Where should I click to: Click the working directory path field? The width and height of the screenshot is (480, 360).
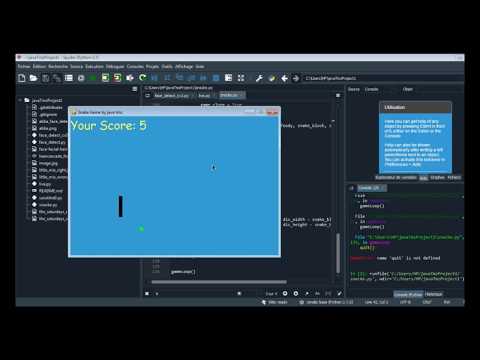click(383, 78)
